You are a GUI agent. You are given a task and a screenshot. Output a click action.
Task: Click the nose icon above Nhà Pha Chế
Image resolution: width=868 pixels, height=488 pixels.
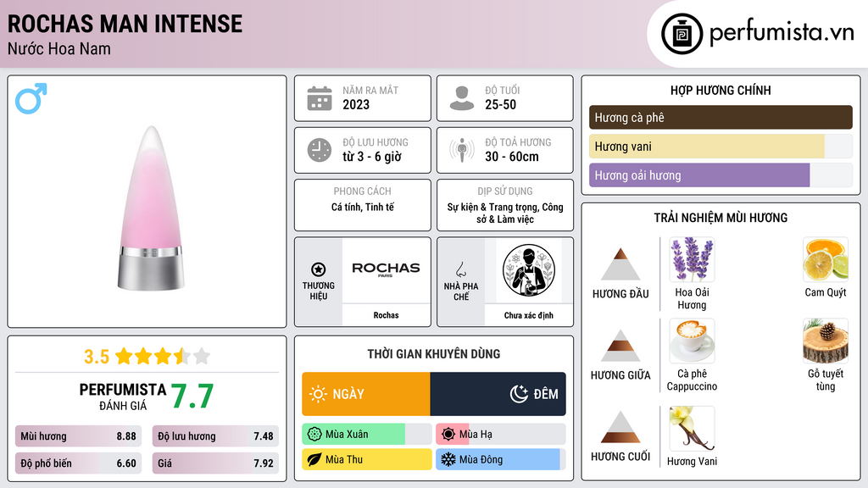click(x=460, y=269)
